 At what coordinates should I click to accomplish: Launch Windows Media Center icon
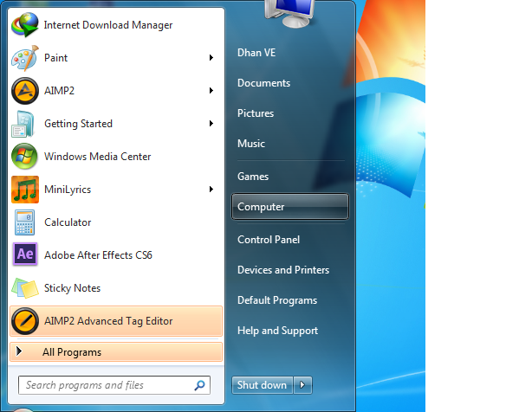tap(24, 156)
